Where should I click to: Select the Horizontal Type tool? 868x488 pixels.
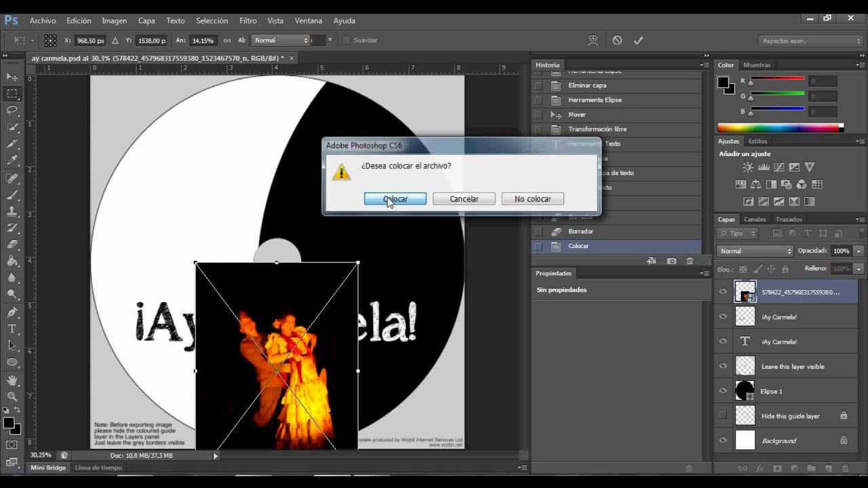12,329
